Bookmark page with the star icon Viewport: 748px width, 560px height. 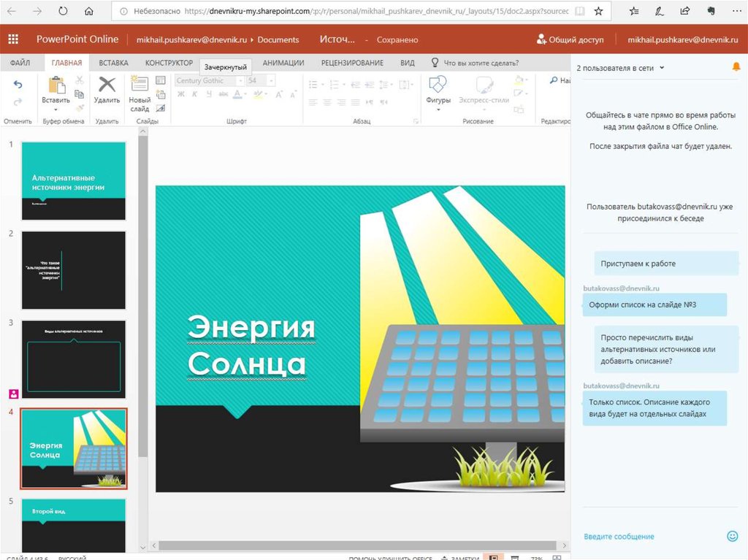tap(598, 12)
